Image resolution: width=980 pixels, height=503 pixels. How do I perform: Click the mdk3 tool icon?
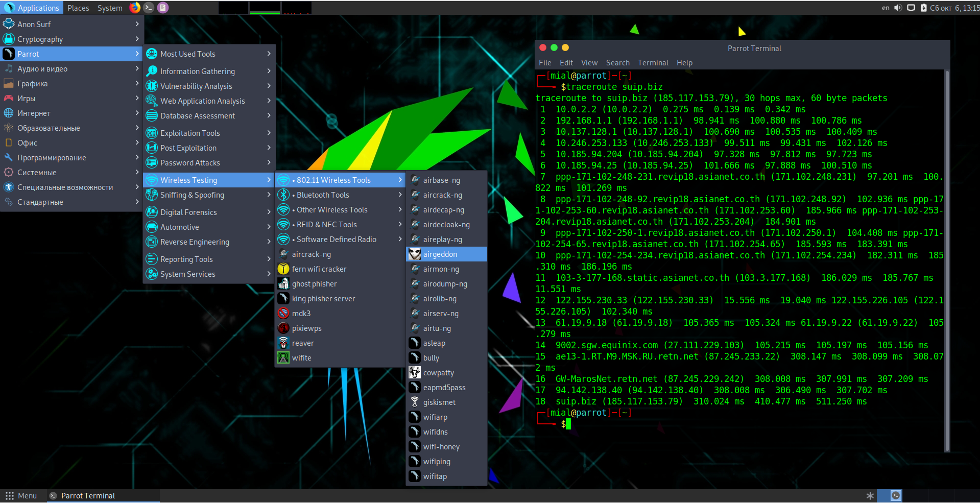[x=283, y=314]
